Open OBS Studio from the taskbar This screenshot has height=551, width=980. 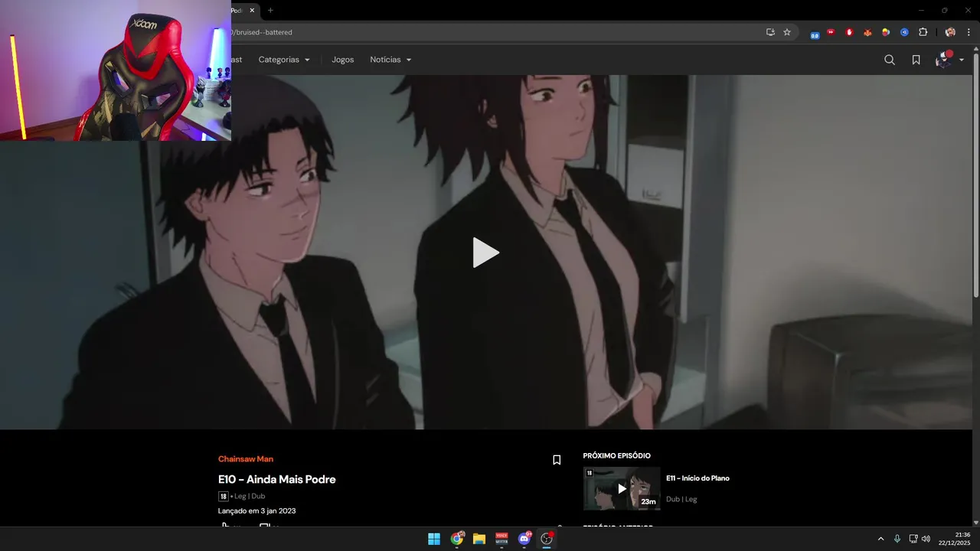[x=547, y=539]
